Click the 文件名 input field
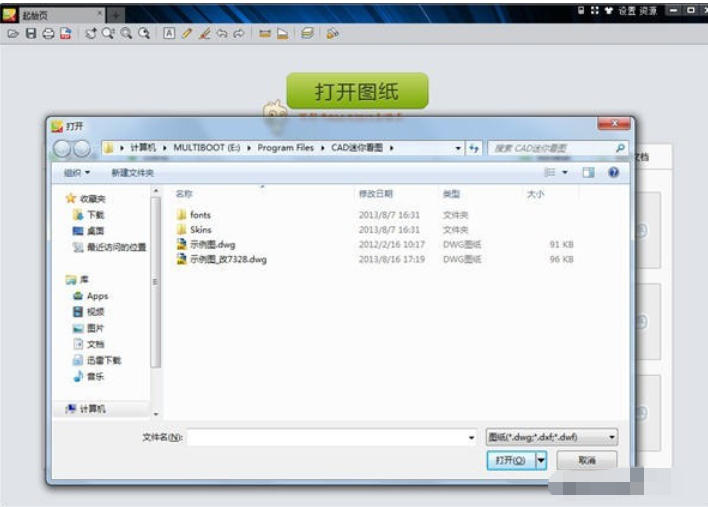The height and width of the screenshot is (507, 708). click(x=331, y=437)
